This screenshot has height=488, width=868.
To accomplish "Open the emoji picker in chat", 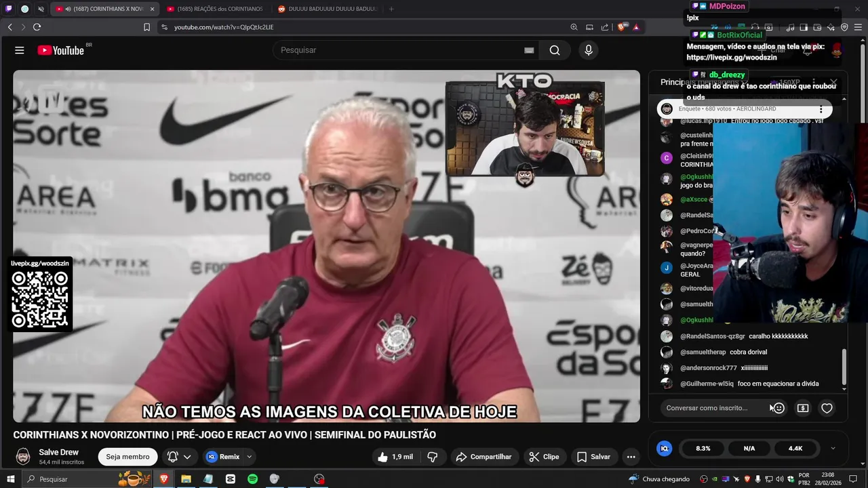I will point(778,408).
